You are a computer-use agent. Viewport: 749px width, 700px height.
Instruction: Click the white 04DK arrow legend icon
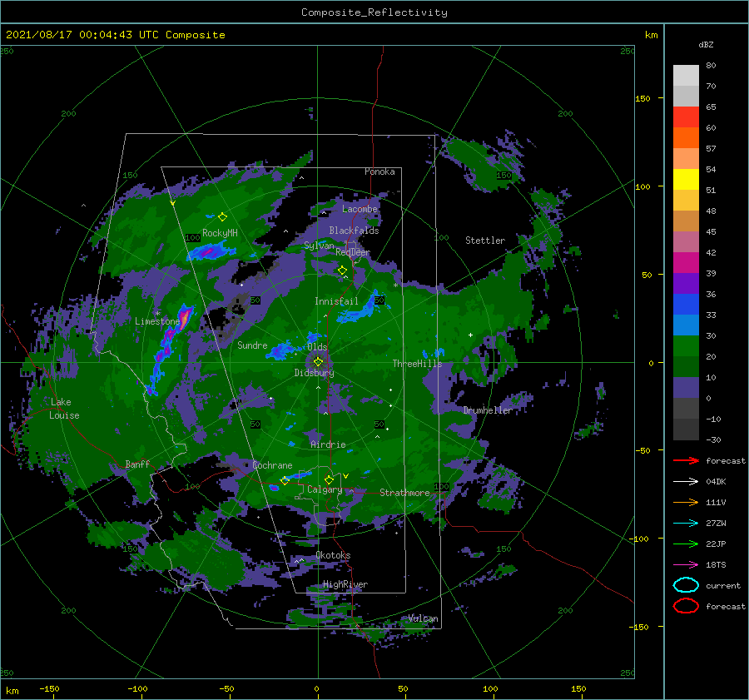pyautogui.click(x=686, y=481)
